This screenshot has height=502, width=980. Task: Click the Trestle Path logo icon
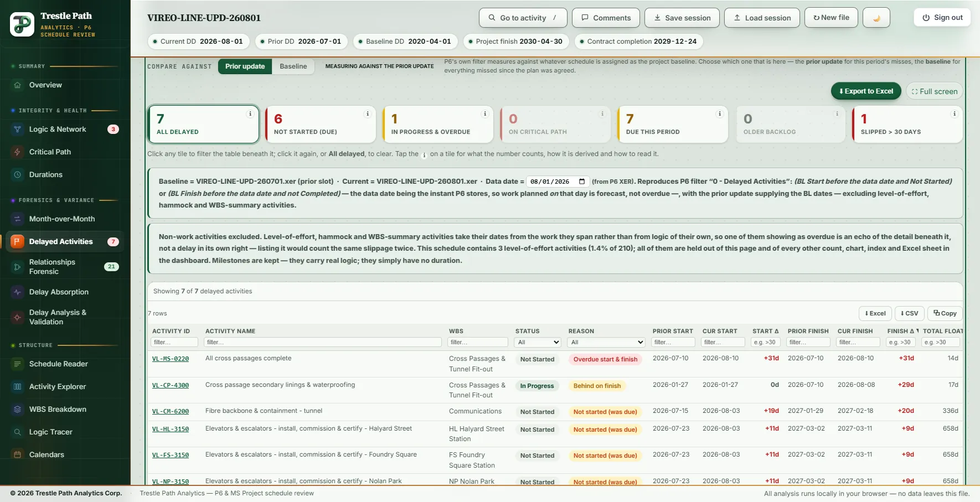tap(22, 24)
